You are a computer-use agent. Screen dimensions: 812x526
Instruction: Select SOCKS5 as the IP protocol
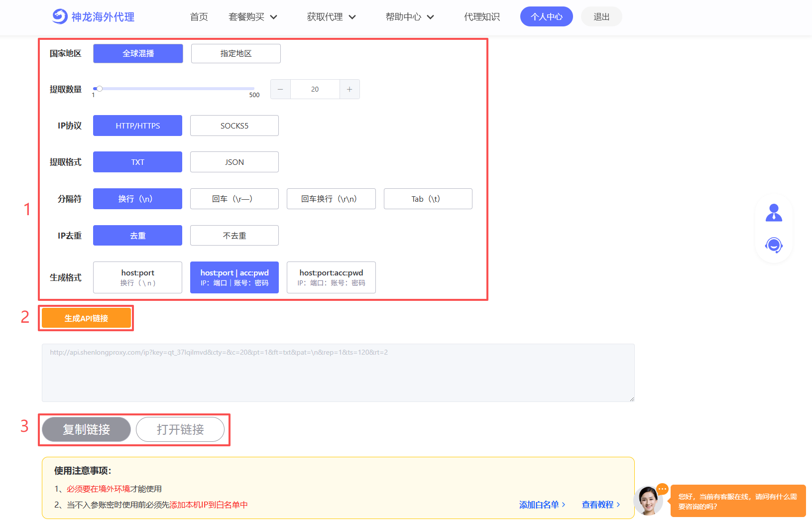234,126
